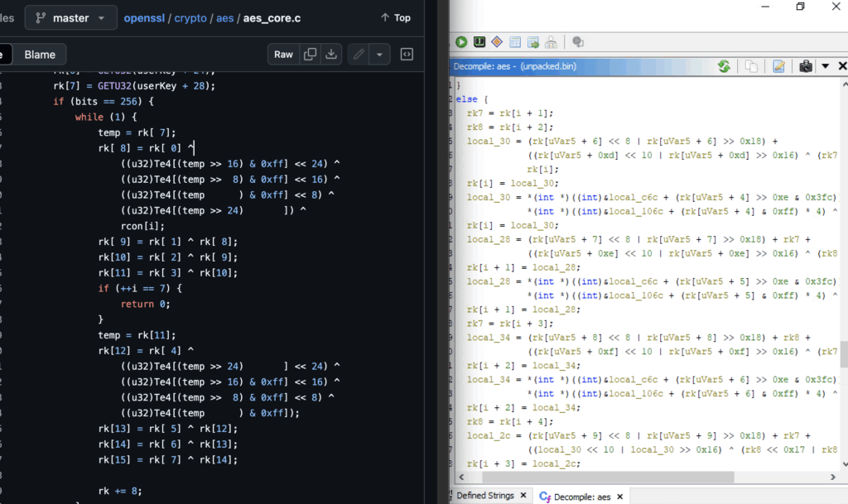This screenshot has height=504, width=848.
Task: Click 'rk7 = rk[i + 1];' in the decompiler
Action: point(510,113)
